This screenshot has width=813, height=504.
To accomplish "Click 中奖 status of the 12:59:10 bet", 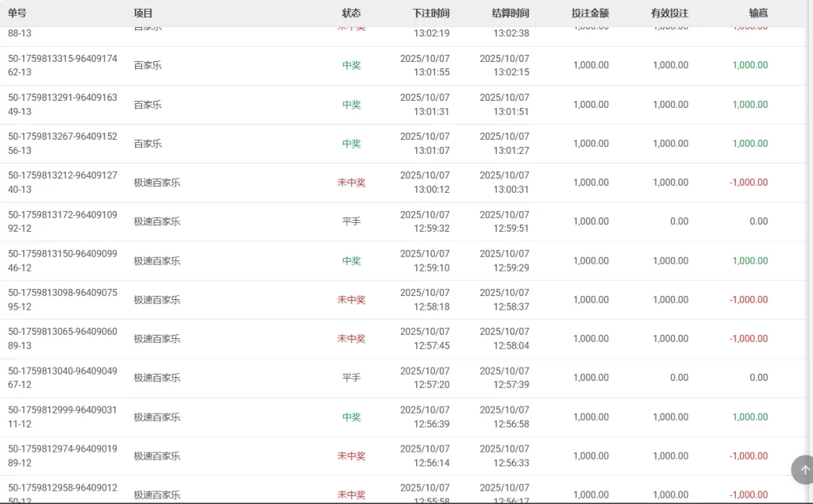I will pos(351,260).
